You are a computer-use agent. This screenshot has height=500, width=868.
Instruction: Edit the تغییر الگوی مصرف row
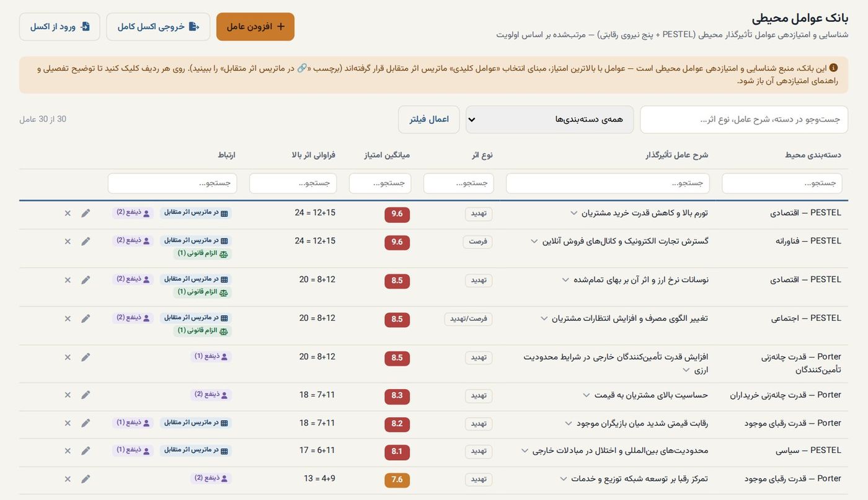pyautogui.click(x=86, y=318)
